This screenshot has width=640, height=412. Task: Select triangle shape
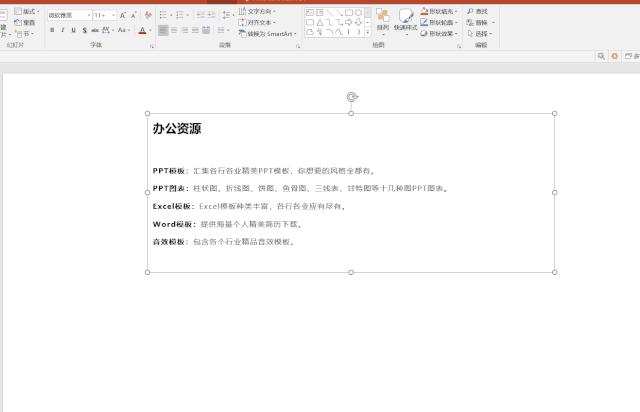click(320, 22)
